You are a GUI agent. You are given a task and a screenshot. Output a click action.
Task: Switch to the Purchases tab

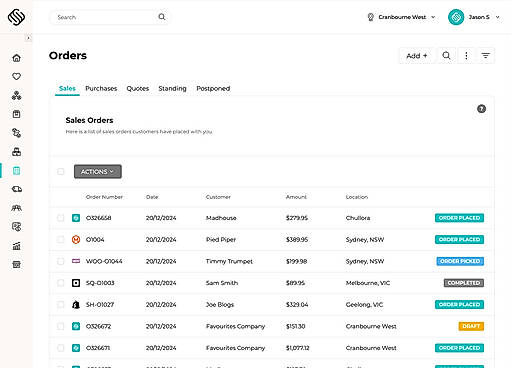click(101, 88)
